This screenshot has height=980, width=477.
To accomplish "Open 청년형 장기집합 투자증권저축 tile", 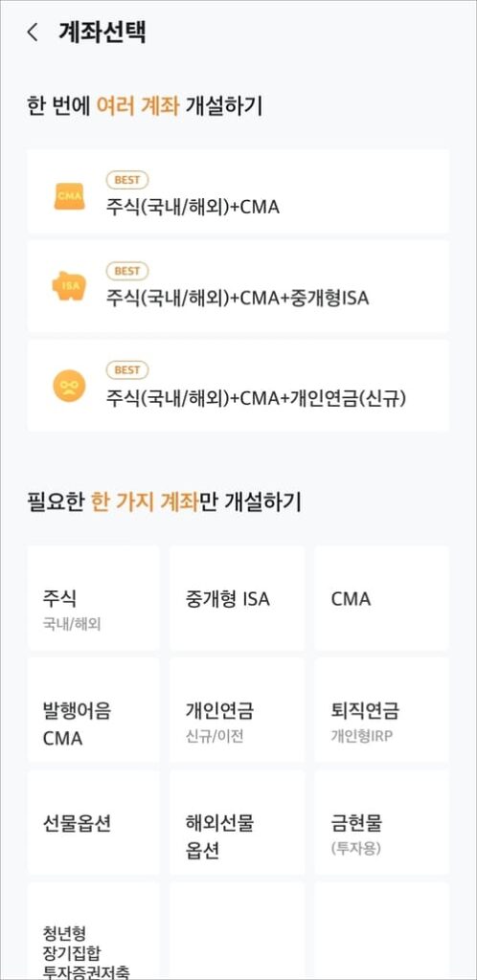I will [x=93, y=931].
